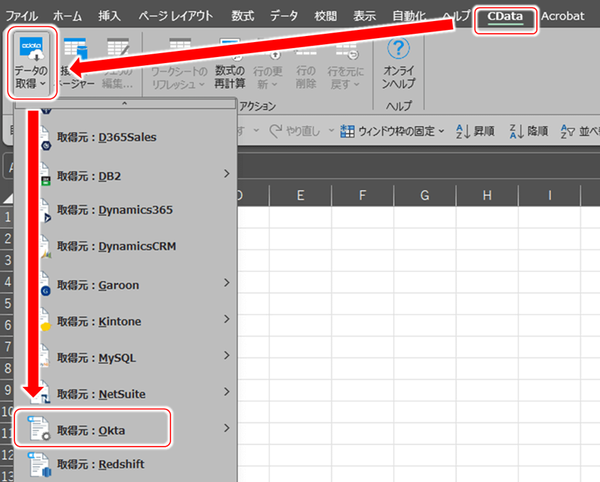
Task: Select column F header
Action: coord(362,195)
